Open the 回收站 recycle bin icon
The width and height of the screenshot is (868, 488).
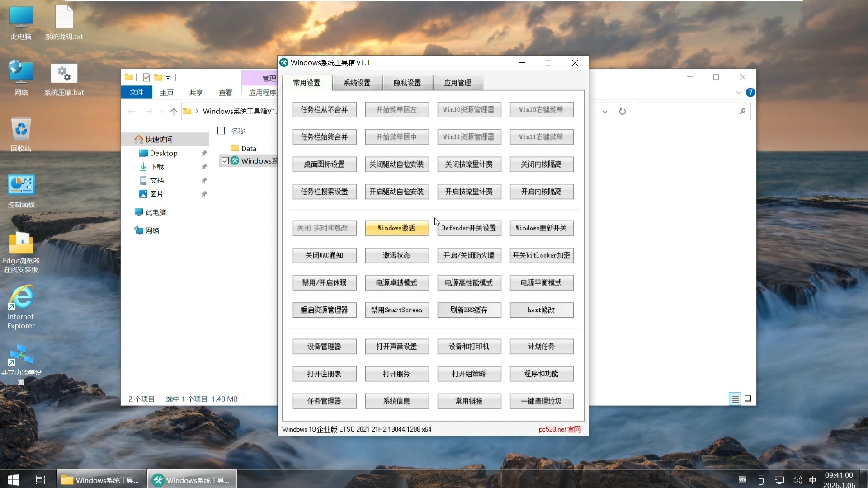click(x=21, y=135)
